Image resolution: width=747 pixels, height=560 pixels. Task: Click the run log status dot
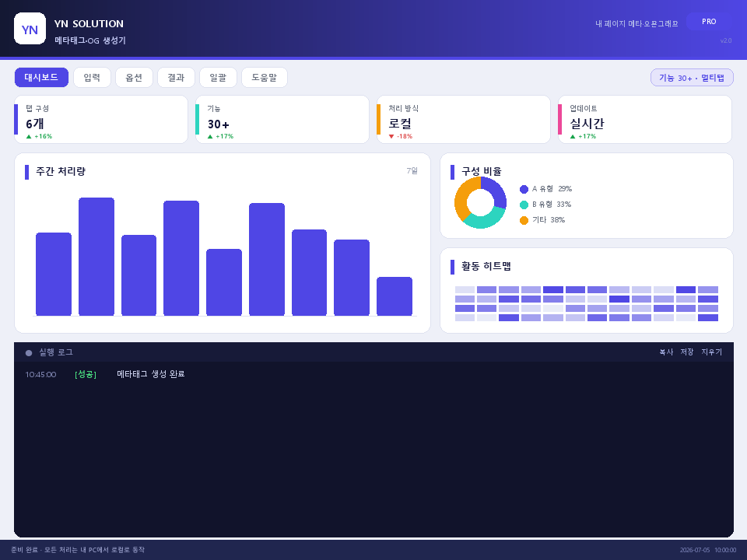[29, 353]
